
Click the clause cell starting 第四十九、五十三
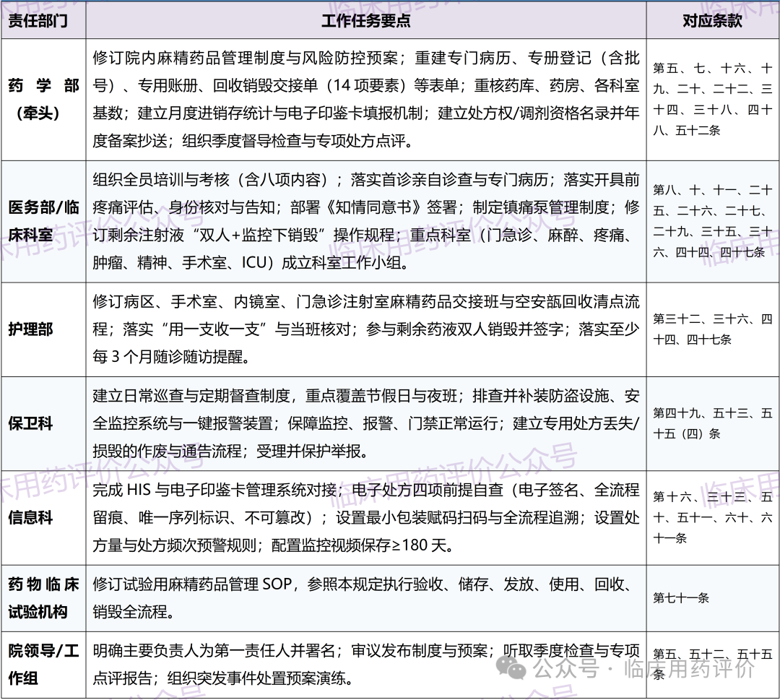coord(713,423)
